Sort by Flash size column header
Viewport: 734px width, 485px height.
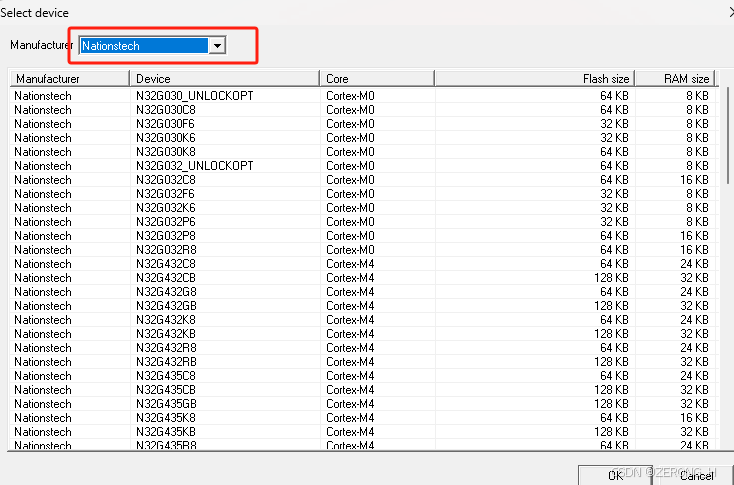point(535,79)
